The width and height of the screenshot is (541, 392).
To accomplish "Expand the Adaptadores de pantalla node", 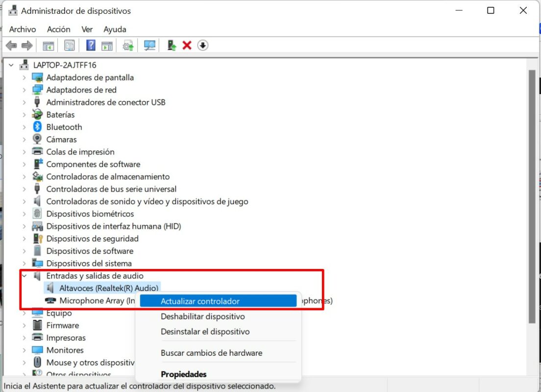I will tap(24, 77).
